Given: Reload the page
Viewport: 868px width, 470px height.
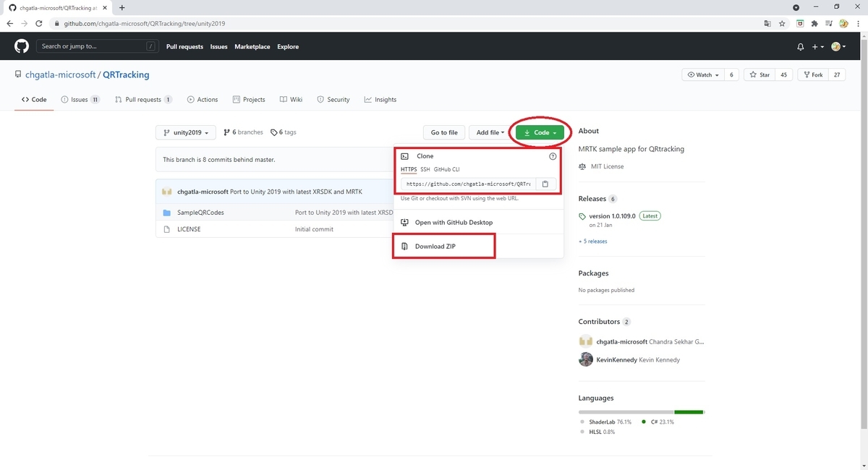Looking at the screenshot, I should click(x=40, y=23).
